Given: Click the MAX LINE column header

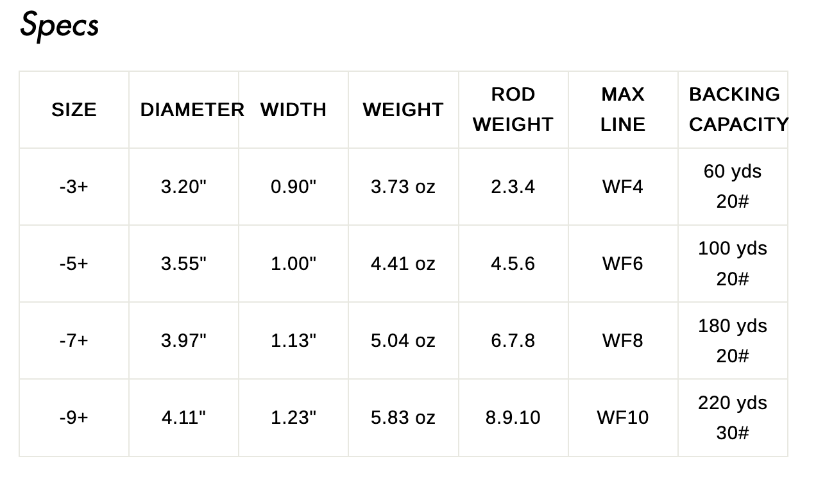Looking at the screenshot, I should pyautogui.click(x=623, y=110).
